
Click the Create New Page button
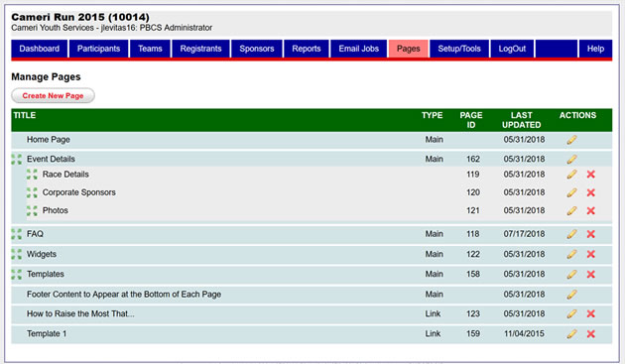pyautogui.click(x=53, y=95)
